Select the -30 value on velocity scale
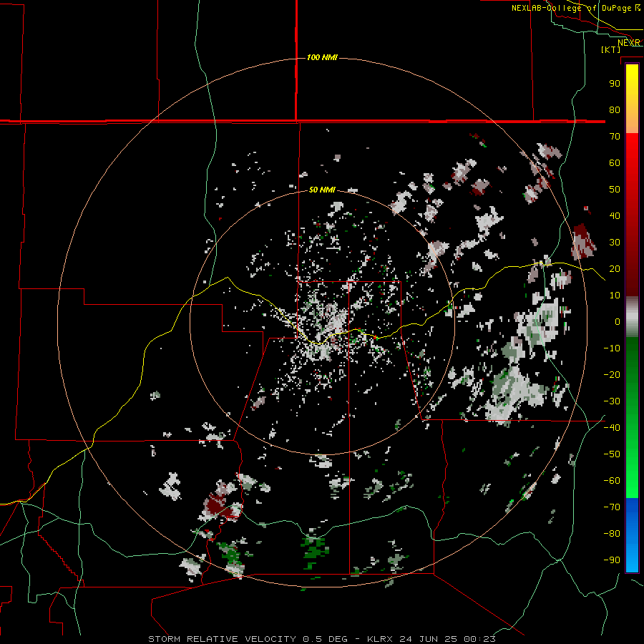Screen dimensions: 644x644 pos(612,401)
